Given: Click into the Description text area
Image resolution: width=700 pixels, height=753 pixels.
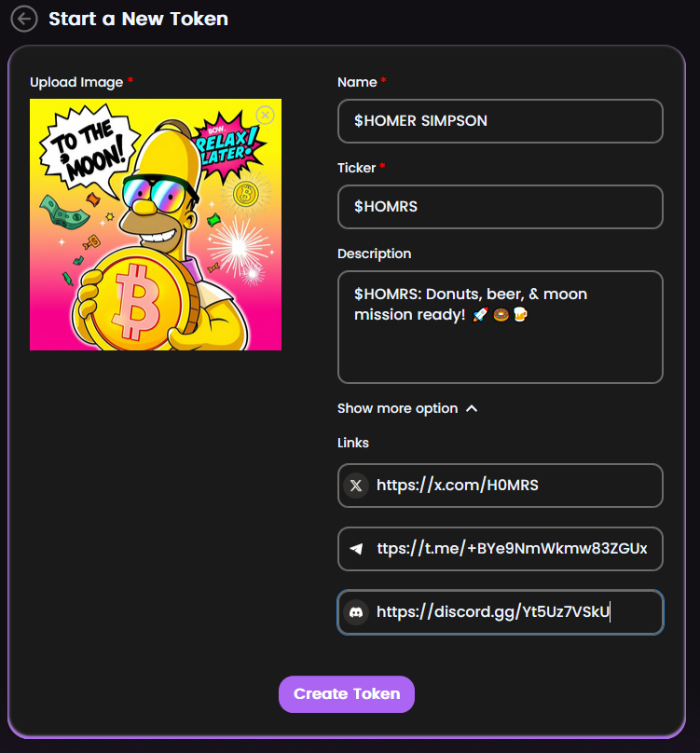Looking at the screenshot, I should pos(501,327).
